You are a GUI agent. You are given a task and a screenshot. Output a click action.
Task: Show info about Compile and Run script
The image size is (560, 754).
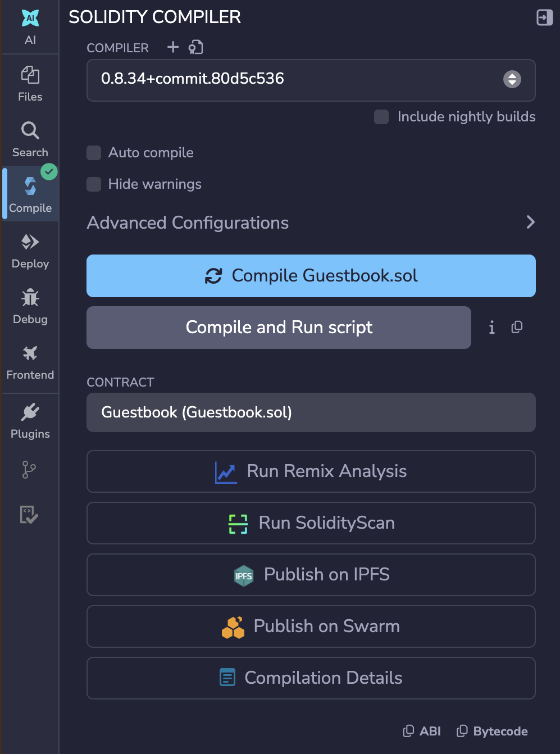(x=491, y=328)
